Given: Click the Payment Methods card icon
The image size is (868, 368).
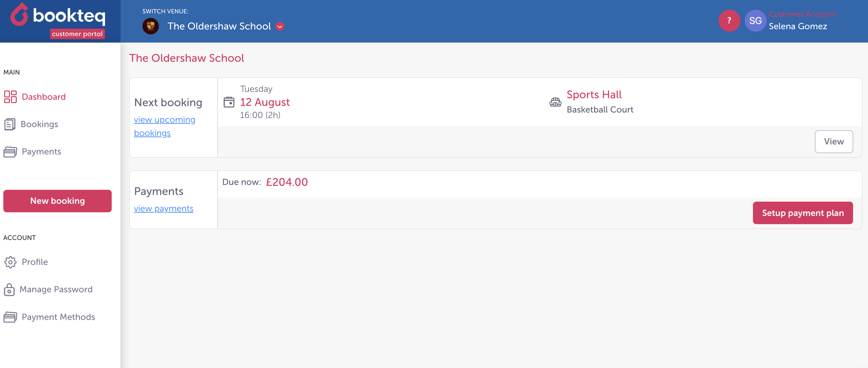Looking at the screenshot, I should pyautogui.click(x=10, y=317).
